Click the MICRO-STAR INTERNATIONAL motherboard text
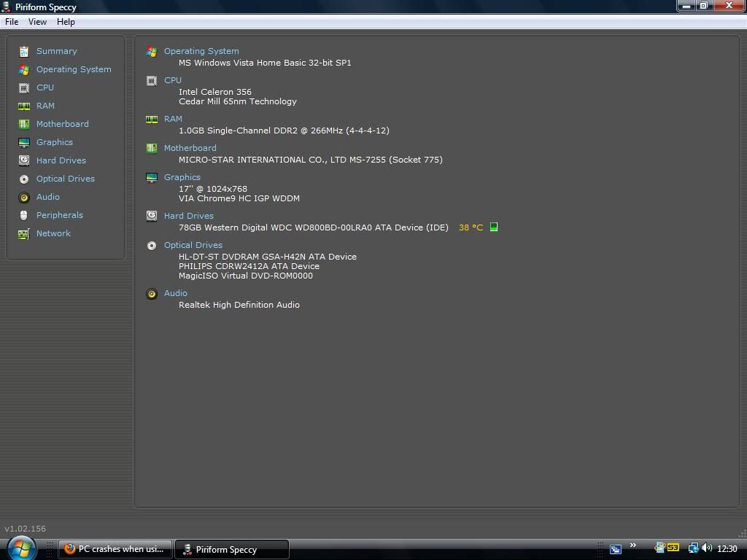 coord(311,160)
